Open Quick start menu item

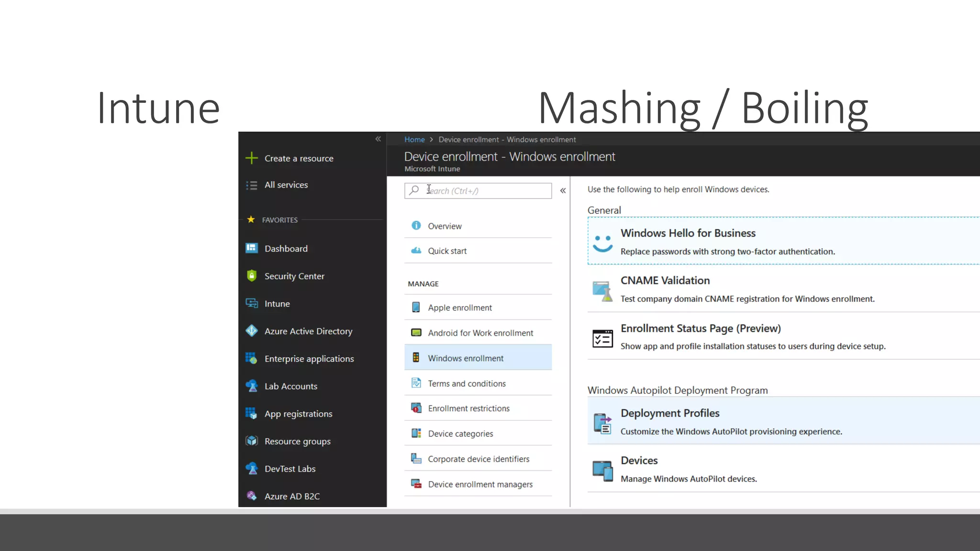pos(478,251)
